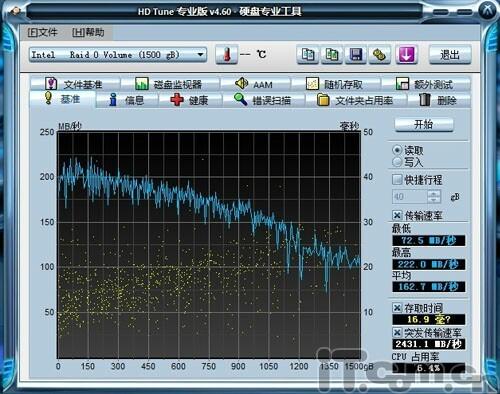This screenshot has height=394, width=500.
Task: Switch to the 额外测试 tab
Action: (426, 84)
